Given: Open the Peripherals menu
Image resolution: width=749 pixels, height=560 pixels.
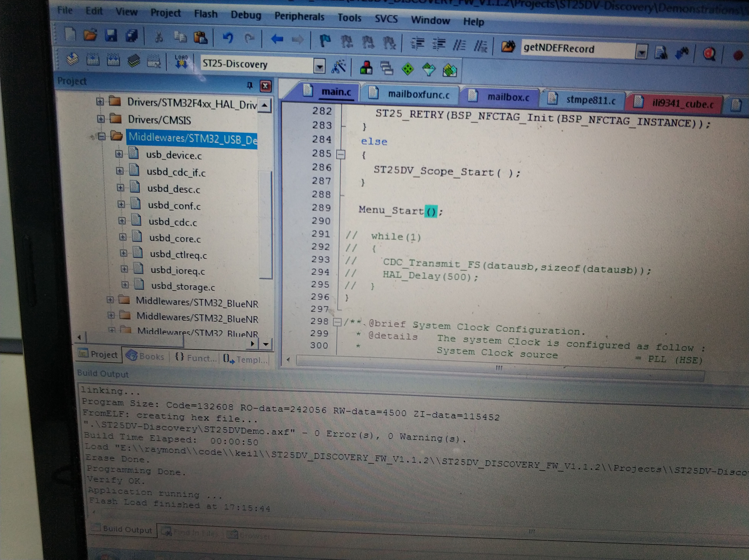Looking at the screenshot, I should pos(299,17).
